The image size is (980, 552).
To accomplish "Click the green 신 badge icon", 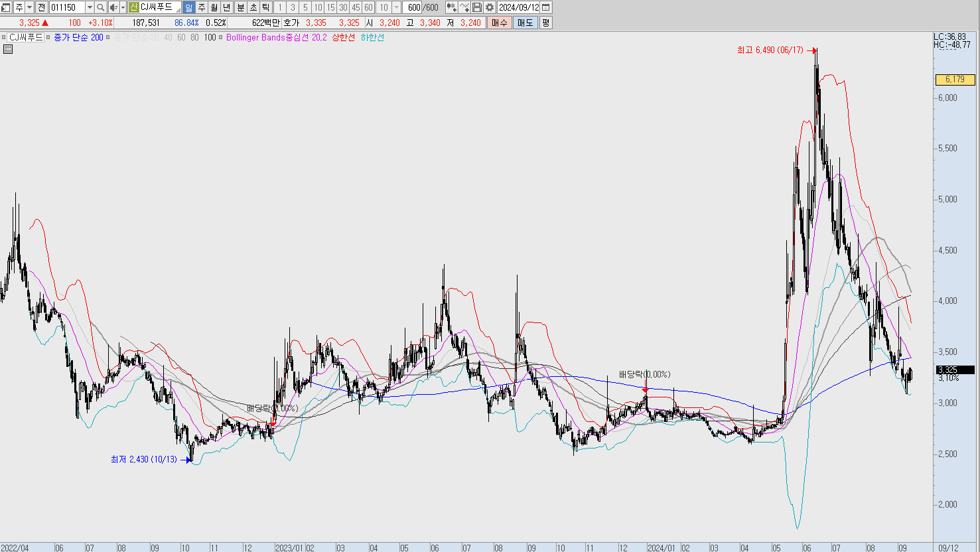I will coord(134,7).
